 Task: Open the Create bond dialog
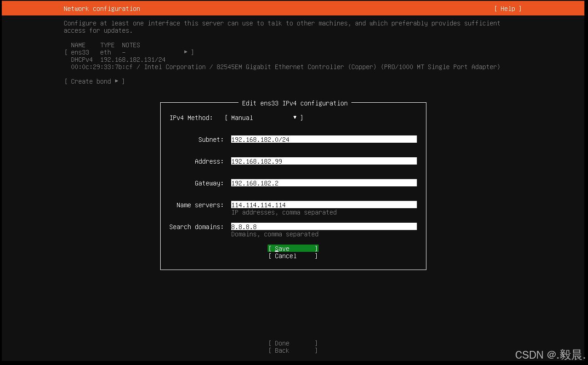click(x=94, y=81)
